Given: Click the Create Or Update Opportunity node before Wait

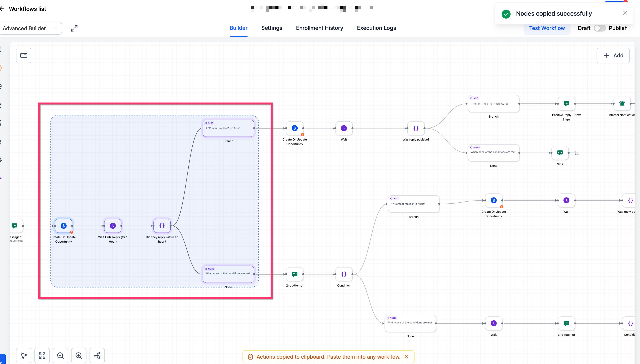Looking at the screenshot, I should pos(295,128).
